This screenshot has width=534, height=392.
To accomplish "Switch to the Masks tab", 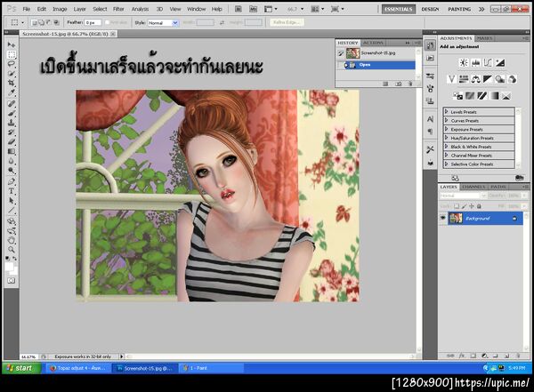I will [484, 38].
